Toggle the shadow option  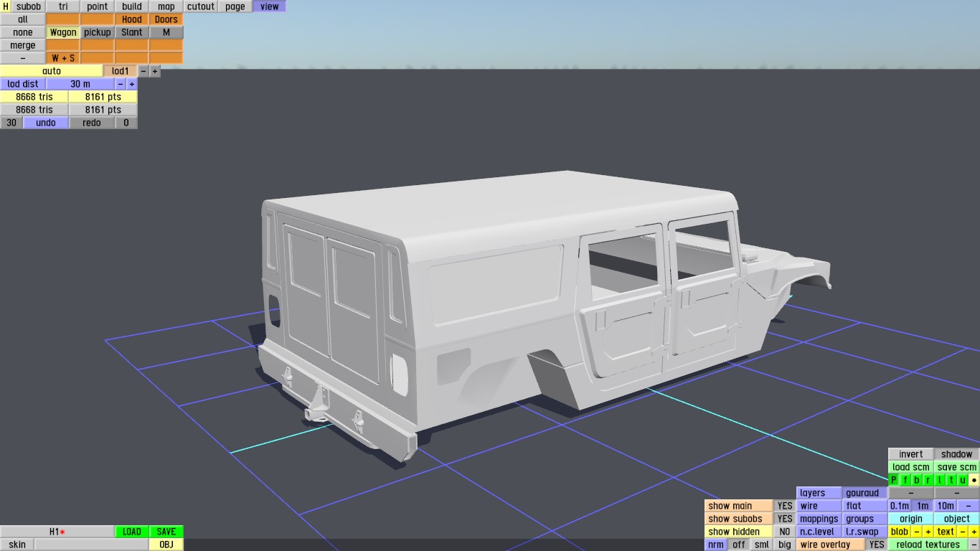click(957, 454)
